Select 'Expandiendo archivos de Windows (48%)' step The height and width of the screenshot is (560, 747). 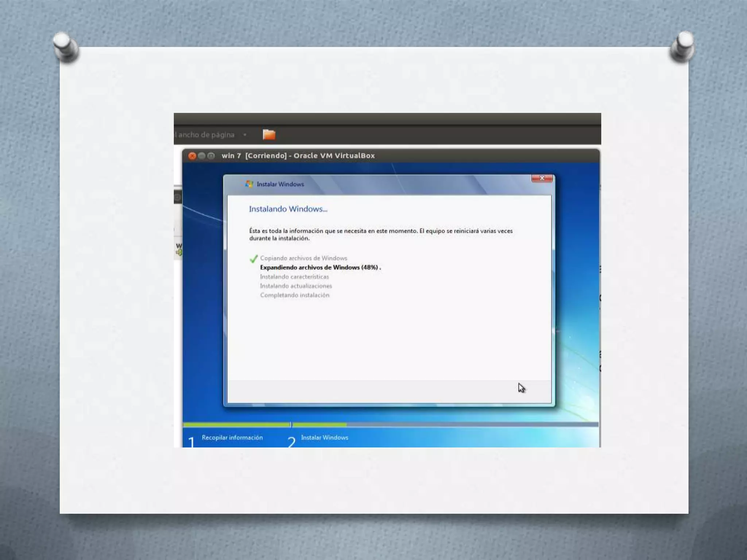tap(320, 267)
